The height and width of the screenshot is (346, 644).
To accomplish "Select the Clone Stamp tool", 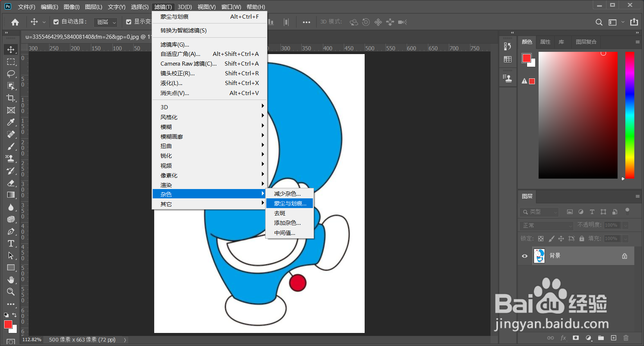I will (11, 158).
